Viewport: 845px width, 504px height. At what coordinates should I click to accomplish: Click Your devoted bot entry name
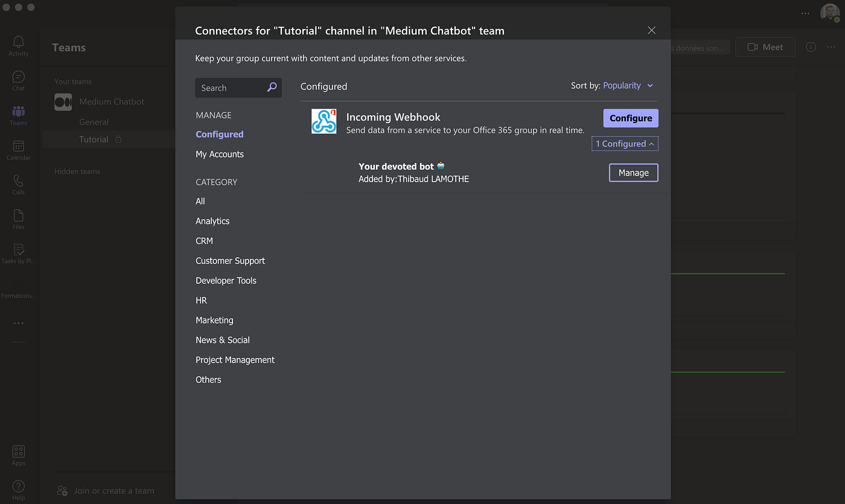397,167
